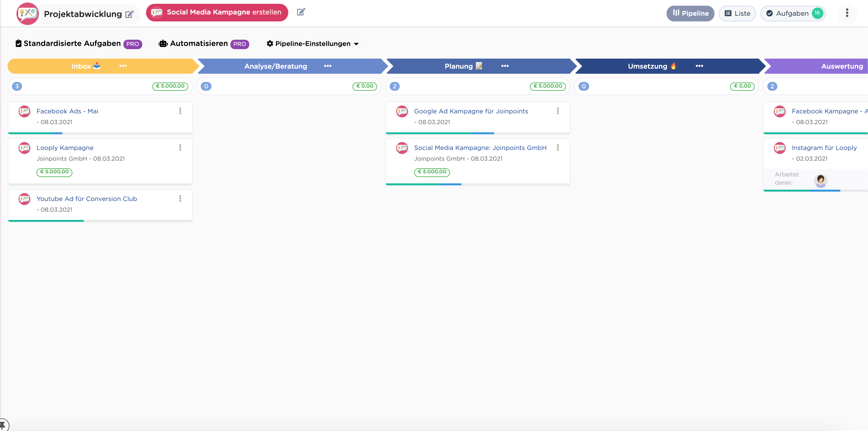Image resolution: width=868 pixels, height=431 pixels.
Task: Click the €5.000,00 badge on Looply Kampagne
Action: [x=54, y=172]
